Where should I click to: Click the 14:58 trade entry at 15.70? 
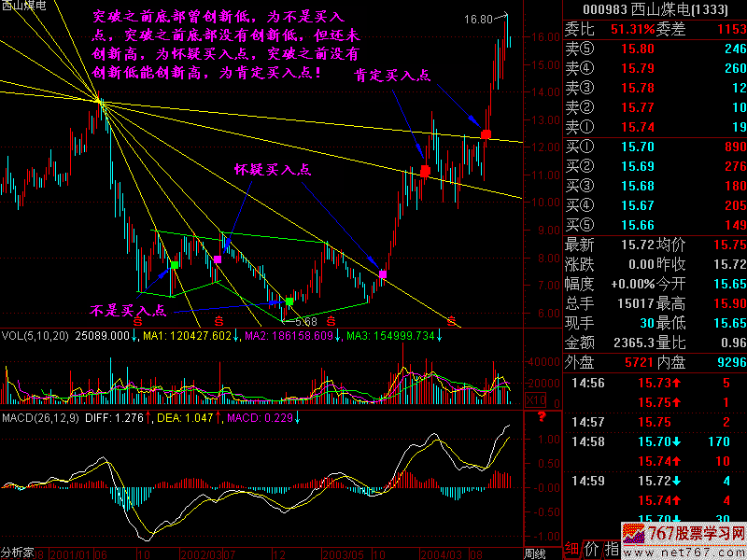click(x=654, y=441)
